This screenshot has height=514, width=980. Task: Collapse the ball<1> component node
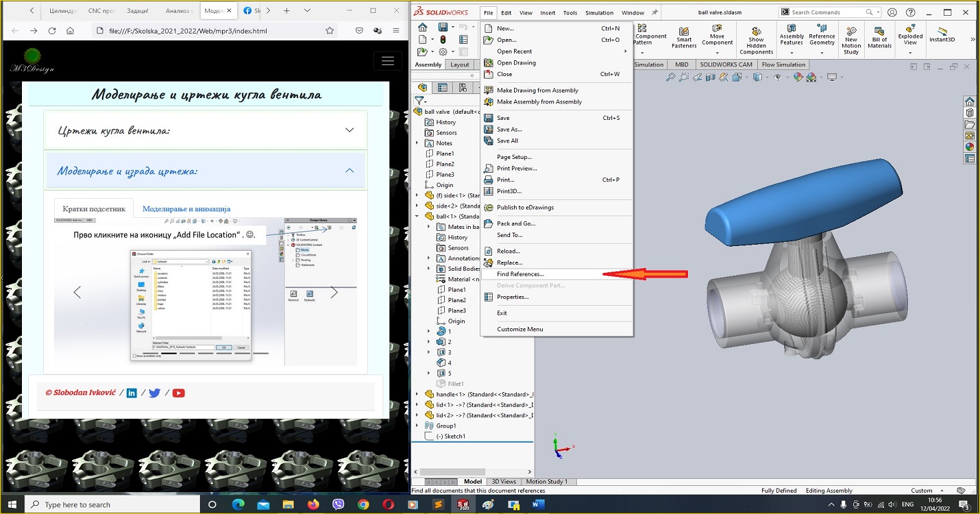pos(417,216)
